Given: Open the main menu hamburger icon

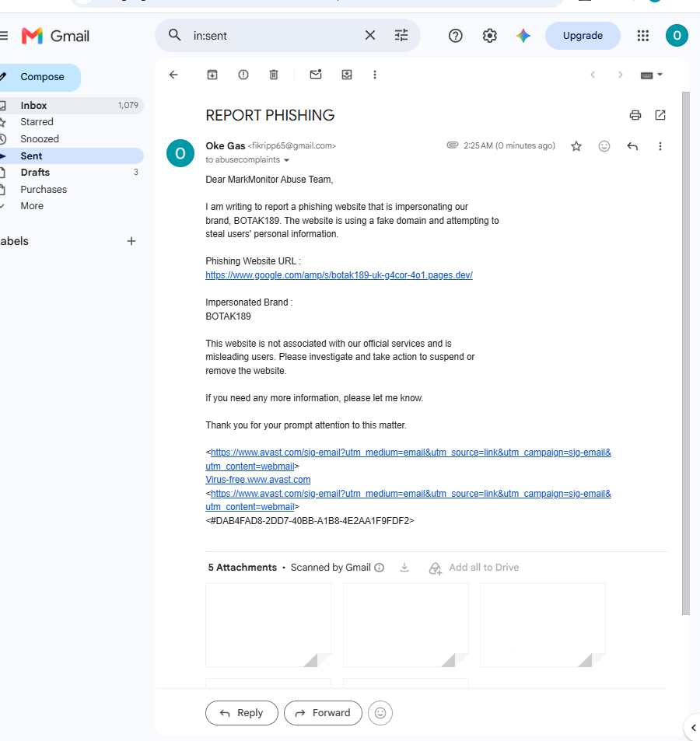Looking at the screenshot, I should [x=4, y=36].
